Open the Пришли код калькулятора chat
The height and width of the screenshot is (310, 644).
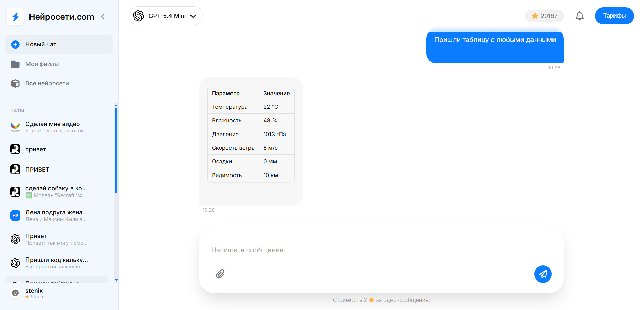56,263
